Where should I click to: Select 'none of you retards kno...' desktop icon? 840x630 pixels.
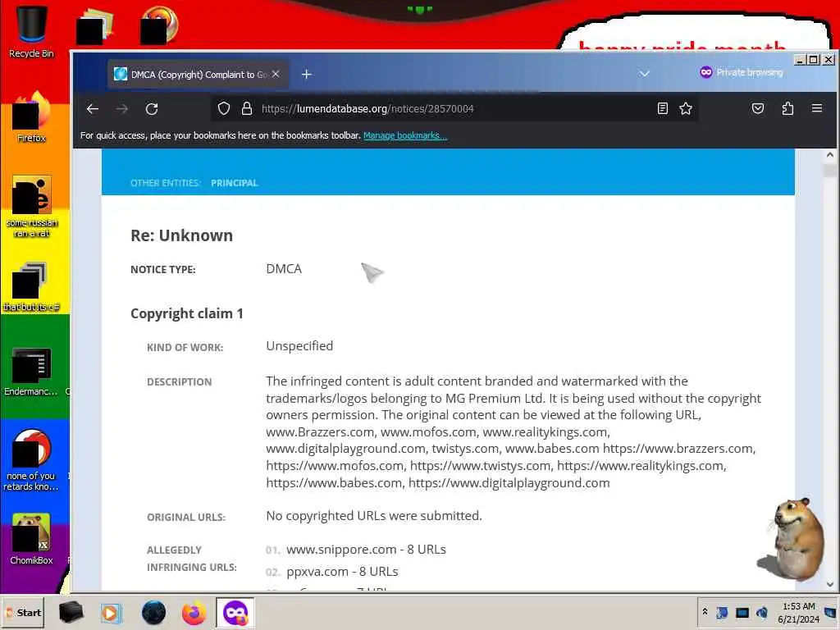(x=31, y=459)
